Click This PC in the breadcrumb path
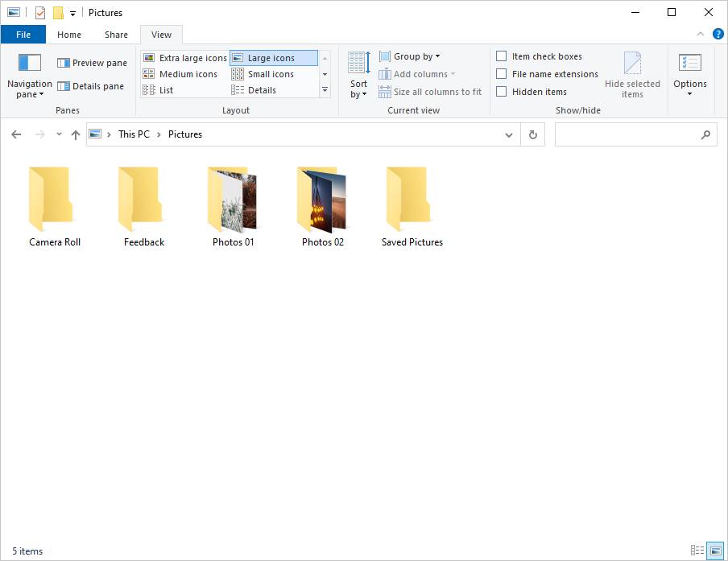The width and height of the screenshot is (728, 561). pyautogui.click(x=134, y=134)
